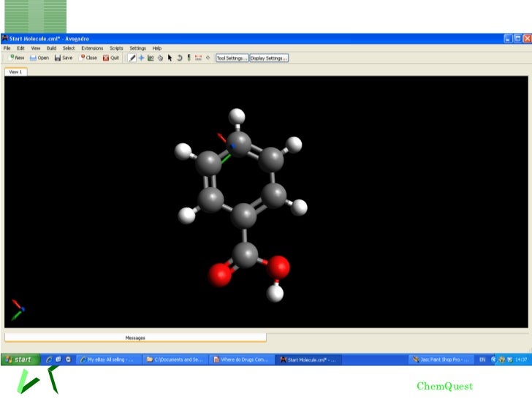Click the Display Settings... button
Image resolution: width=532 pixels, height=399 pixels.
click(x=269, y=58)
